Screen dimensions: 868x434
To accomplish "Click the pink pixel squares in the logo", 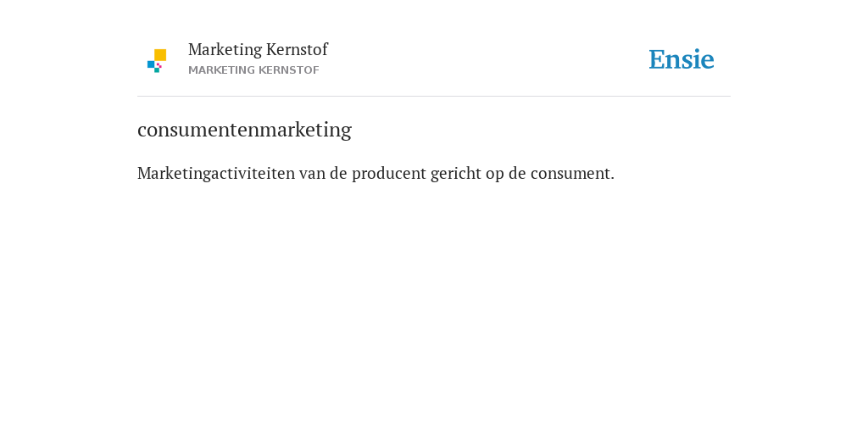I will [x=159, y=65].
